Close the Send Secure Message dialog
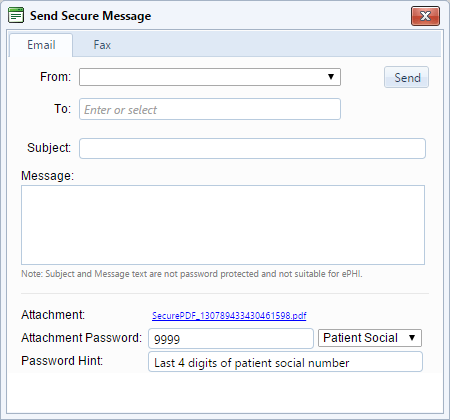The image size is (450, 420). [x=425, y=16]
